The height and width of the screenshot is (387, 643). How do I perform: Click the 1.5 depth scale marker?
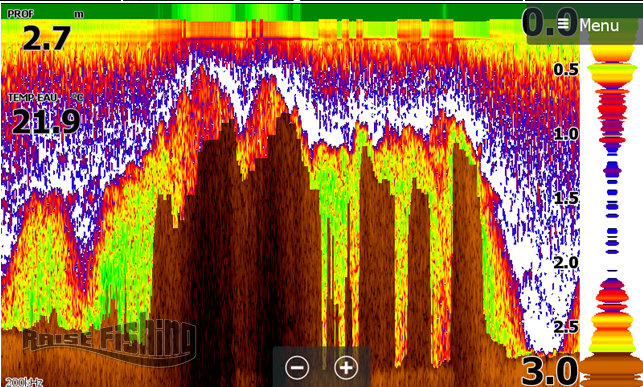pos(566,199)
